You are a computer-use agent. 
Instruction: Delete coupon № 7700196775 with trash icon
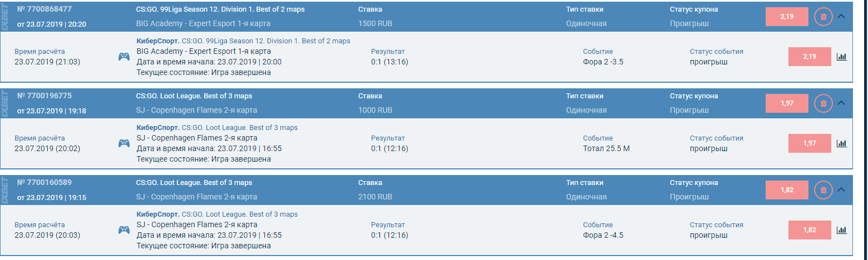pos(823,103)
